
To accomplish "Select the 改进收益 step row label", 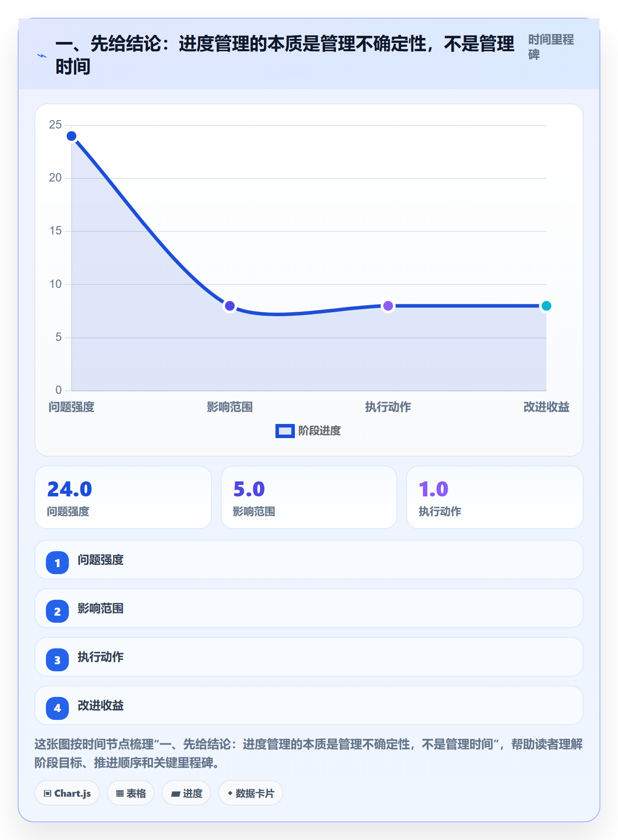I will pos(101,706).
